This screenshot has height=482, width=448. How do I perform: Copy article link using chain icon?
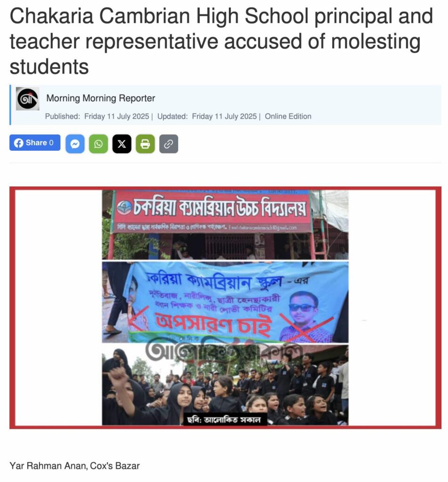tap(169, 144)
